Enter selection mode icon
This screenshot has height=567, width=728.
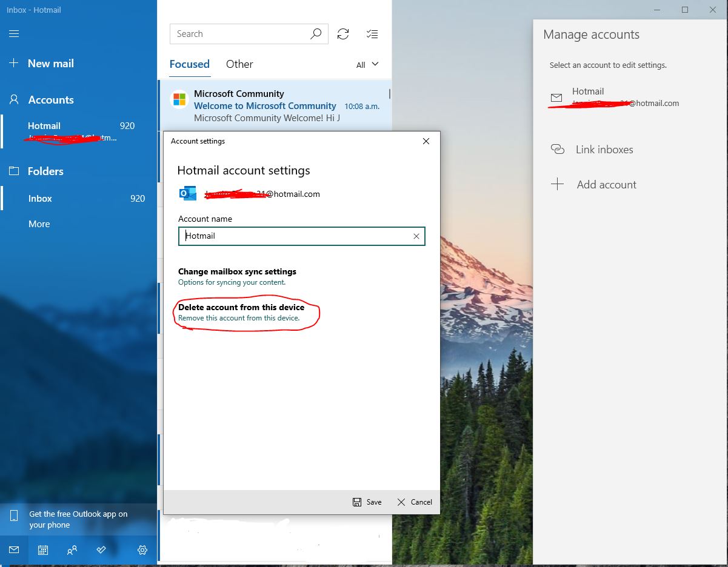(x=372, y=34)
